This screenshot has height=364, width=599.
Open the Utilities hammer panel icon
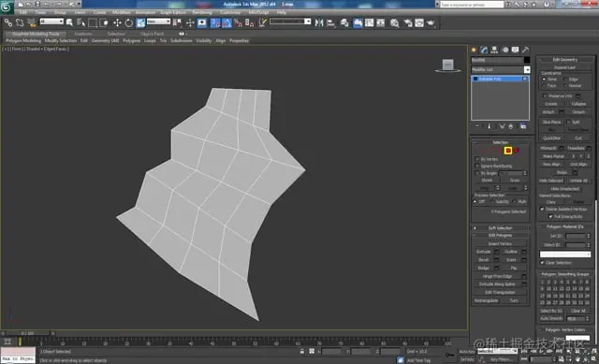(x=526, y=50)
